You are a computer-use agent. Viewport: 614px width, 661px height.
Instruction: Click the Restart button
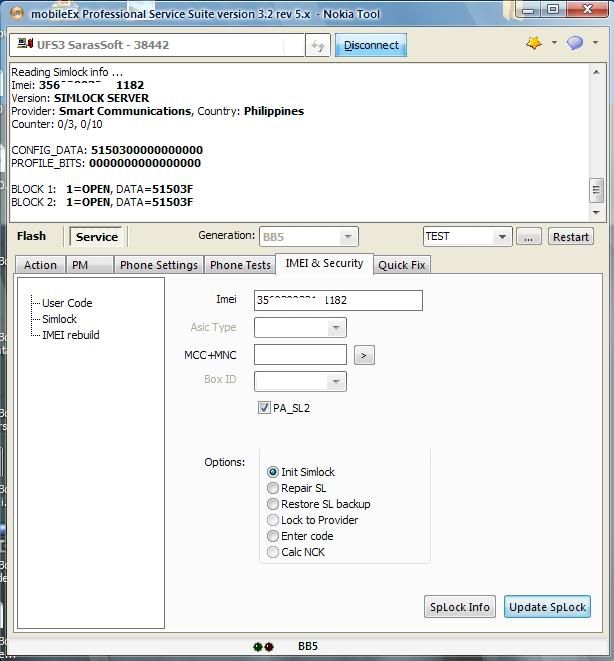pos(571,237)
